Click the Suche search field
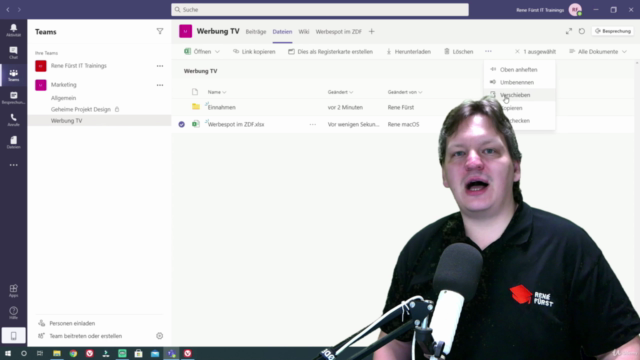Screen dimensions: 640x360 [x=320, y=10]
